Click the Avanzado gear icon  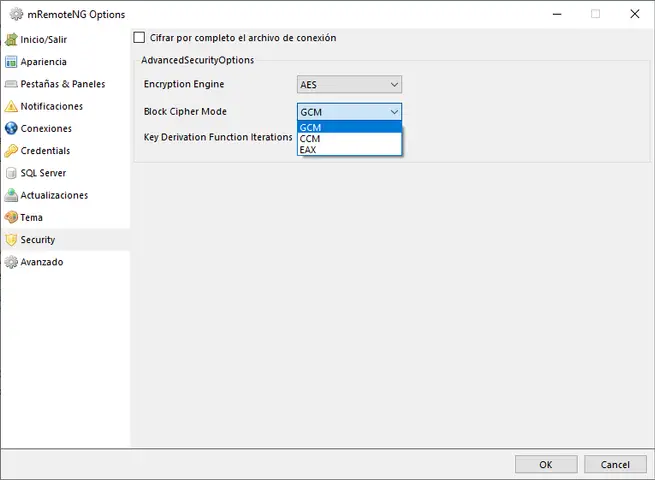[11, 262]
